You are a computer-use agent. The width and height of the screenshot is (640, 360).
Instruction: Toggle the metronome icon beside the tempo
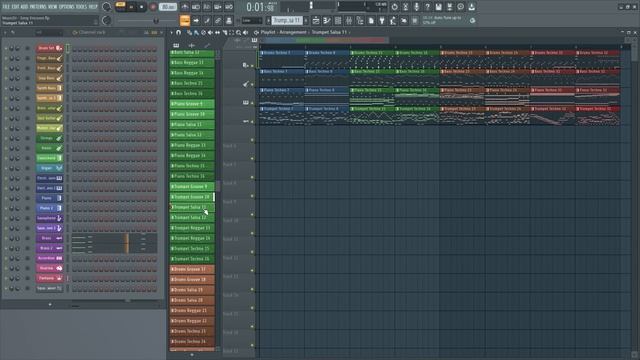click(185, 7)
